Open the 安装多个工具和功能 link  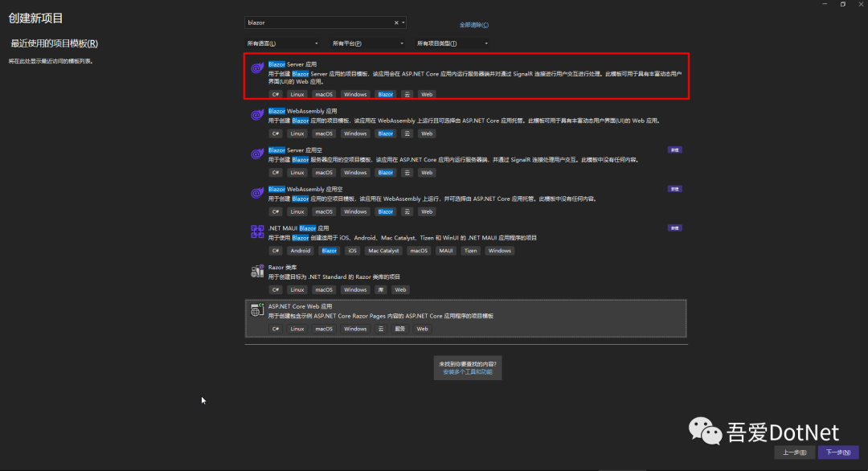coord(467,372)
